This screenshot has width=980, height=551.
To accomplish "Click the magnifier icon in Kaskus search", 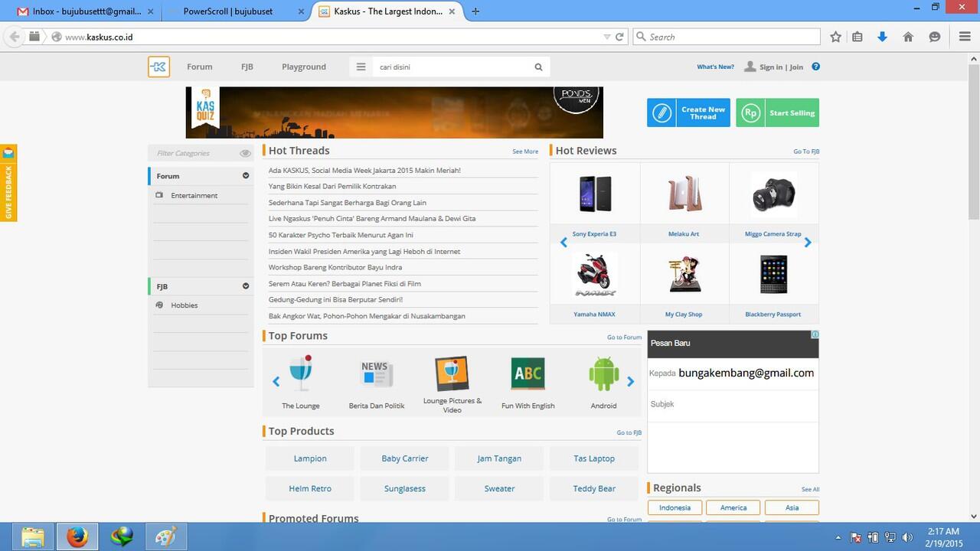I will click(538, 67).
